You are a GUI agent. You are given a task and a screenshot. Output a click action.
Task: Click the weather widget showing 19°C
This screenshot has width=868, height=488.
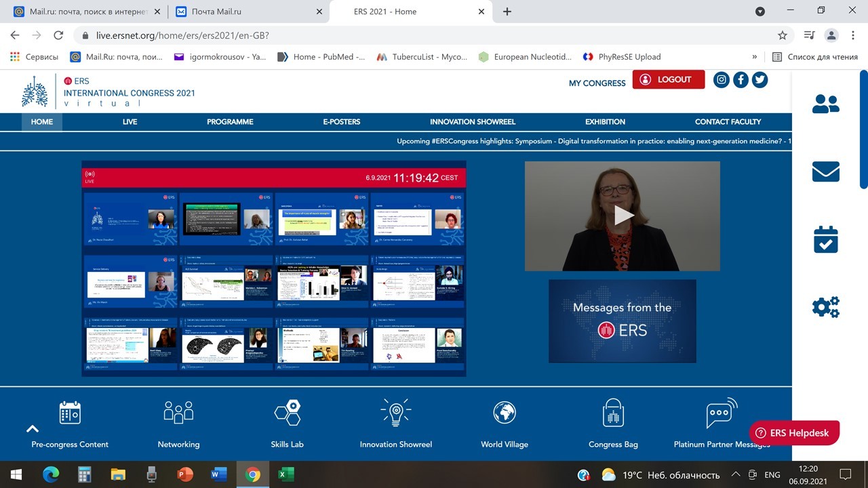[661, 474]
